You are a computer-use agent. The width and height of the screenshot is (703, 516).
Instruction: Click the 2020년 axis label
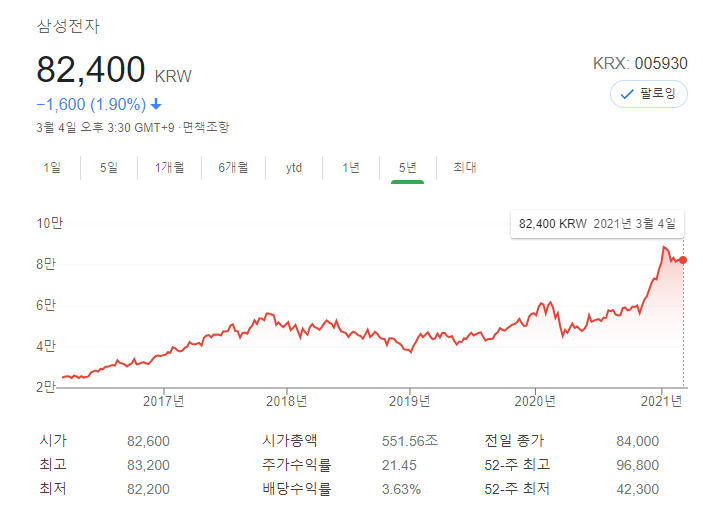point(535,401)
